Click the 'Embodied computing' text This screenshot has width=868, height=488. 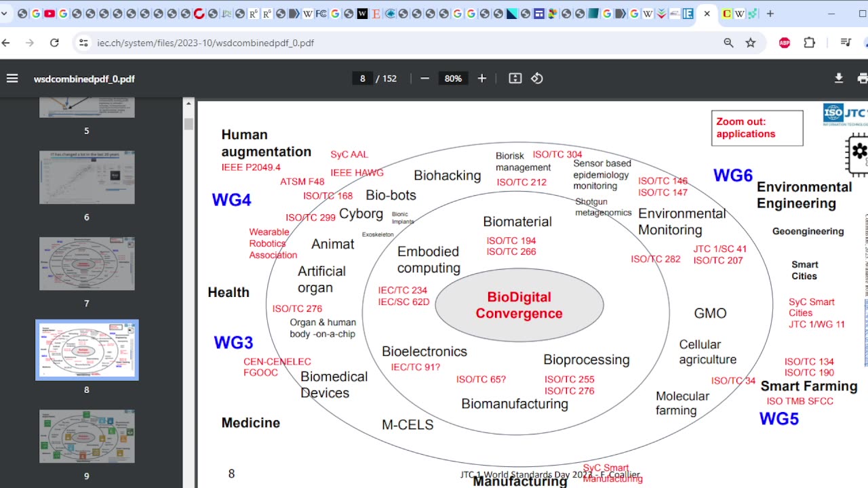(x=429, y=260)
